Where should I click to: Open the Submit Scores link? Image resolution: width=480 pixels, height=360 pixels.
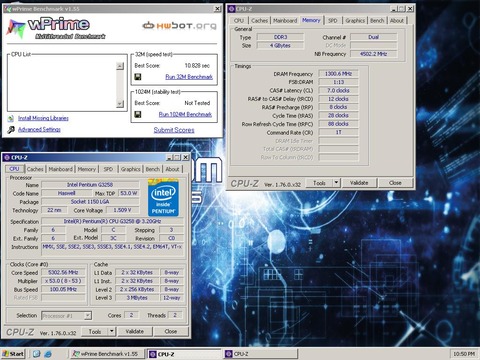point(174,130)
